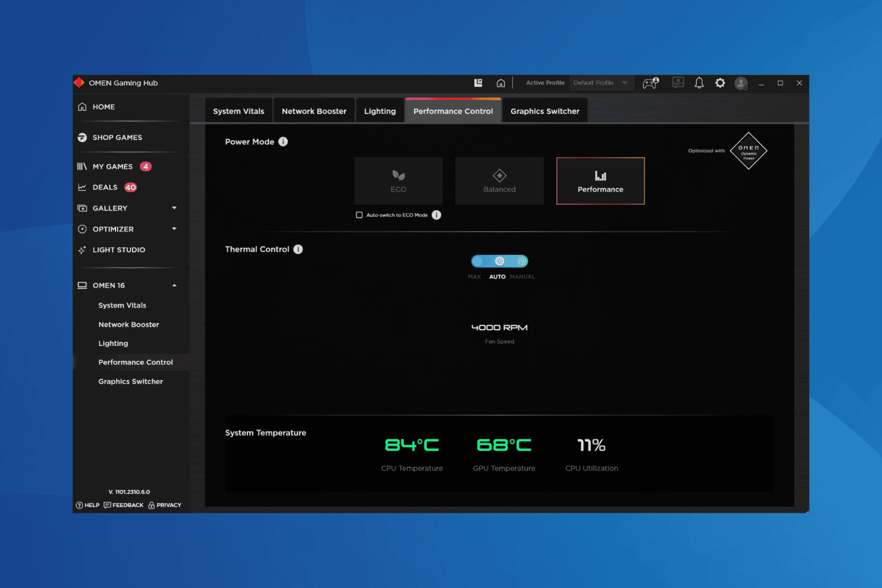Open DEALS in the sidebar
Image resolution: width=882 pixels, height=588 pixels.
pyautogui.click(x=105, y=187)
